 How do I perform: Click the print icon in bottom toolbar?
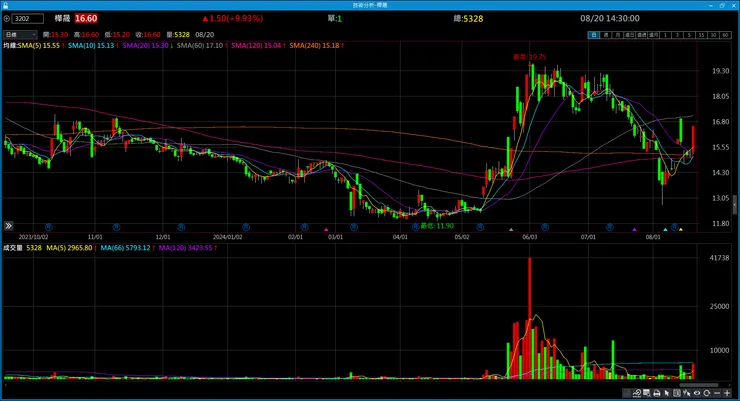[x=657, y=393]
